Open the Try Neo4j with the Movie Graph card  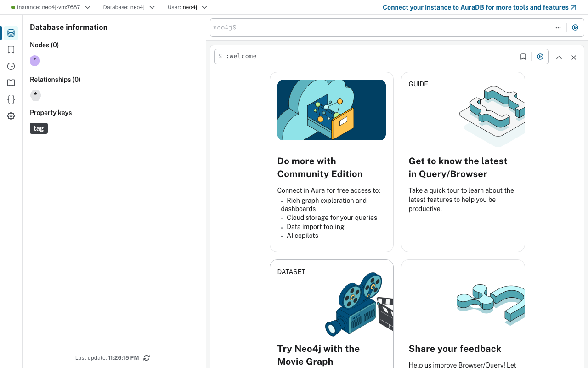pos(332,314)
